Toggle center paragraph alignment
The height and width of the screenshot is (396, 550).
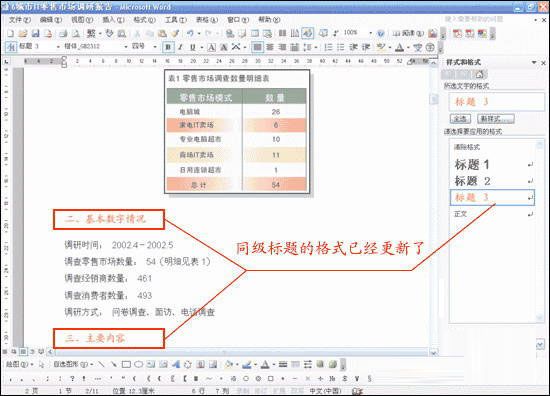click(270, 47)
